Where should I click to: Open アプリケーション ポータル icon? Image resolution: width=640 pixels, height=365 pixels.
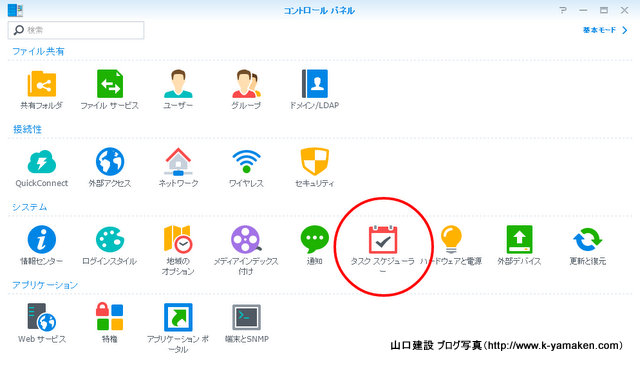click(x=178, y=317)
